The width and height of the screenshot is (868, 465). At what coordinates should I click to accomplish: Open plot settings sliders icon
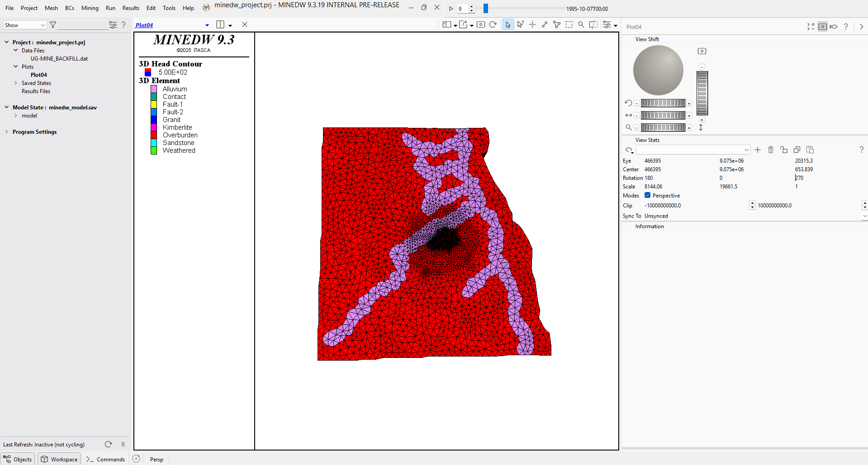tap(607, 25)
